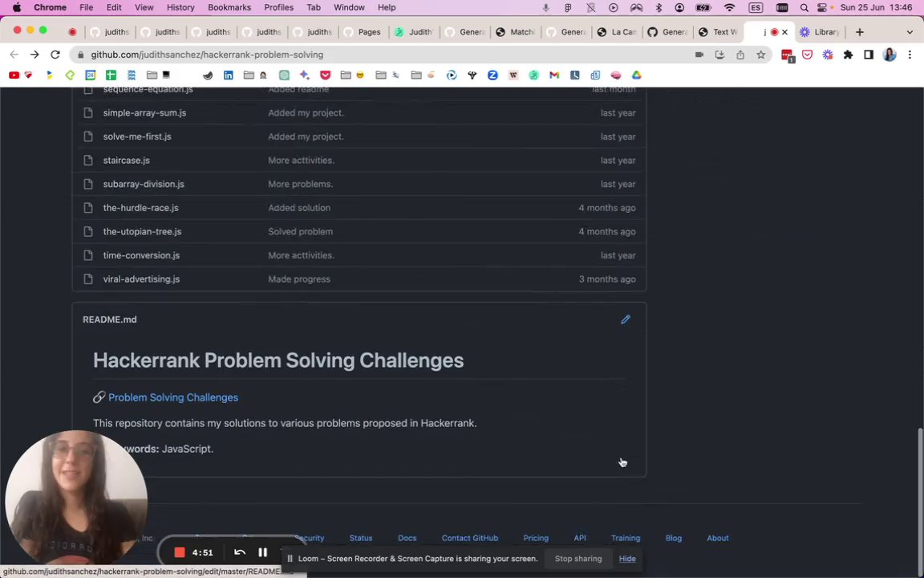
Task: Click the install app icon in address bar
Action: 719,55
